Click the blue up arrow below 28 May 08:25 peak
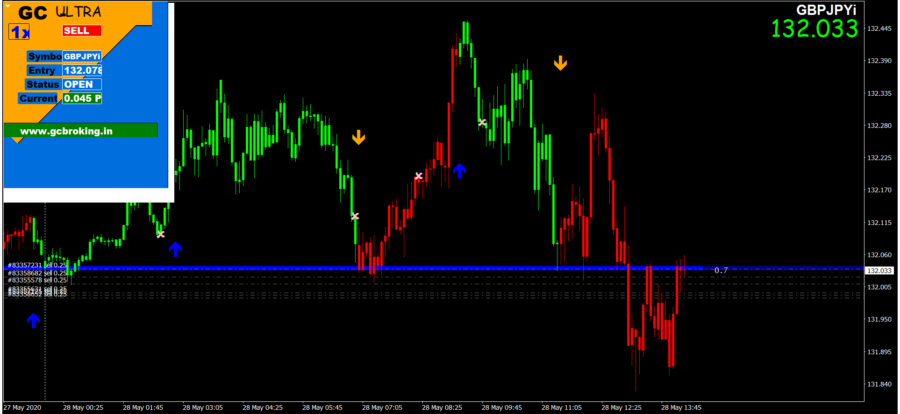Image resolution: width=900 pixels, height=414 pixels. tap(459, 171)
